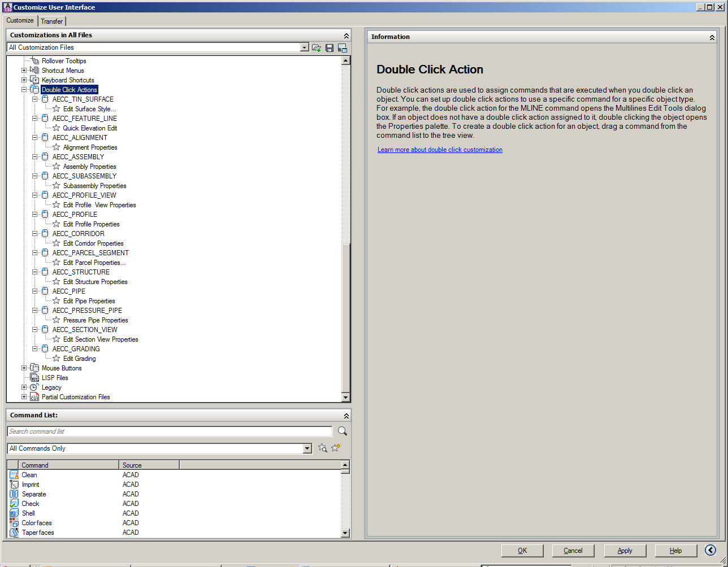Click the Create new command star icon
Viewport: 728px width, 567px height.
pyautogui.click(x=336, y=448)
